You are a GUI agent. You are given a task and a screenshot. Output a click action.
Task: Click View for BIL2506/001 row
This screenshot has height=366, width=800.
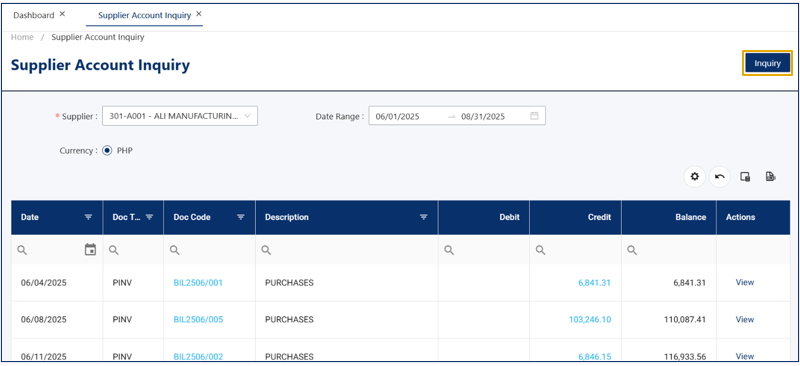pyautogui.click(x=744, y=282)
